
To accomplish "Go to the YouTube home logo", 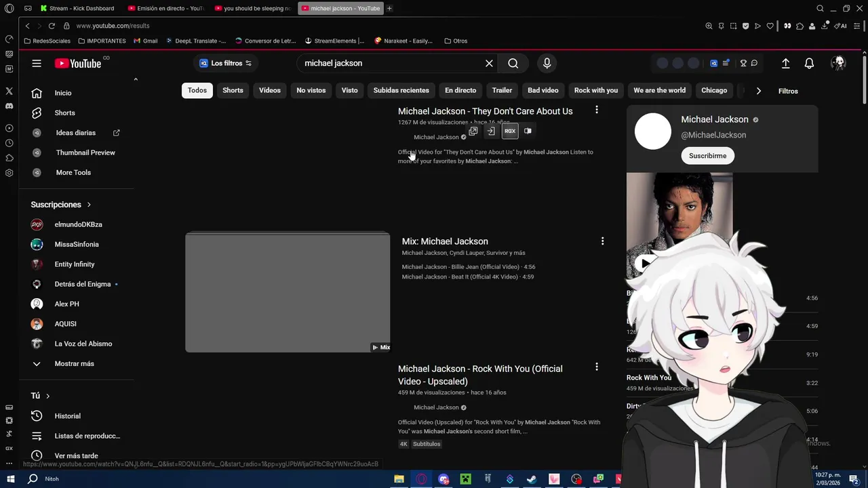I will point(78,63).
